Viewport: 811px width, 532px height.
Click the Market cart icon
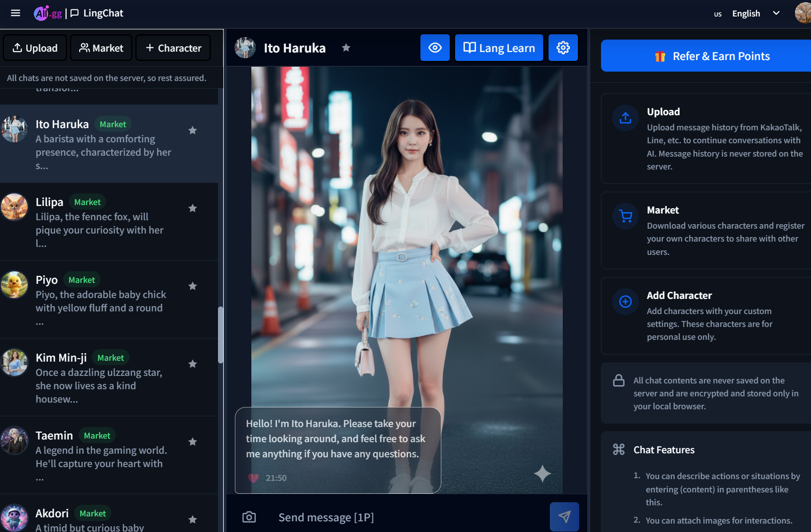click(x=625, y=216)
